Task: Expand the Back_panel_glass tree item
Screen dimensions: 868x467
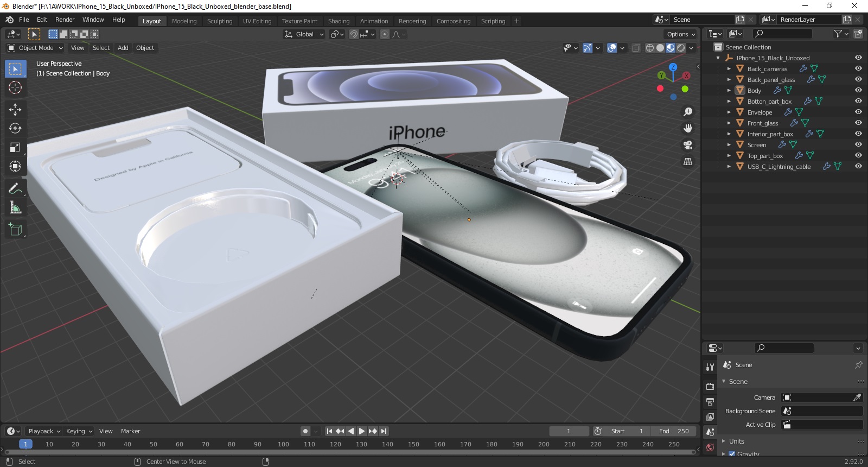Action: pos(729,79)
